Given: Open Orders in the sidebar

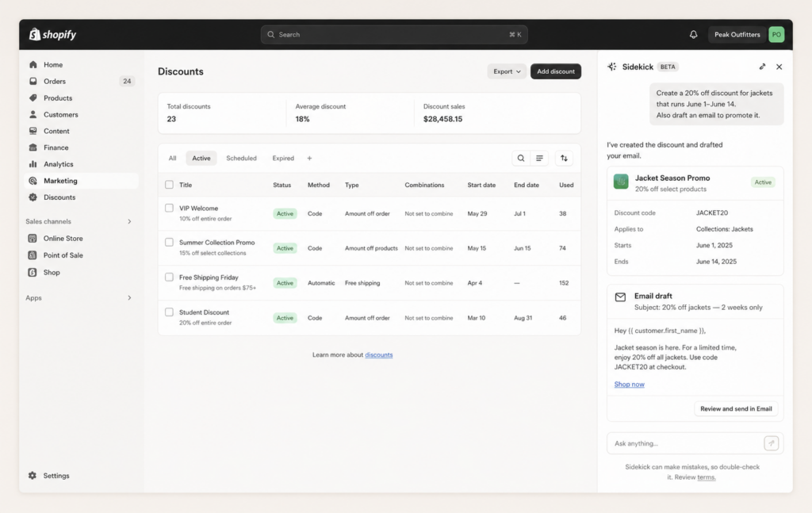Looking at the screenshot, I should [81, 82].
